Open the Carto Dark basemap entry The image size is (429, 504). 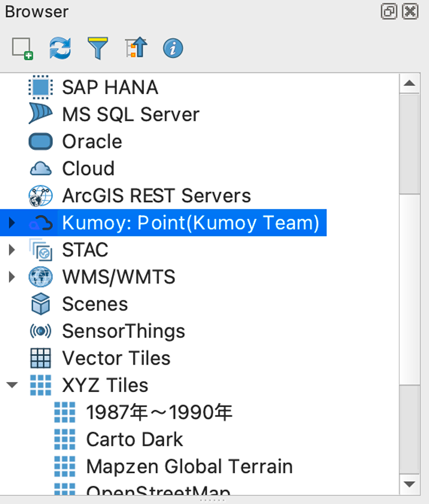134,439
